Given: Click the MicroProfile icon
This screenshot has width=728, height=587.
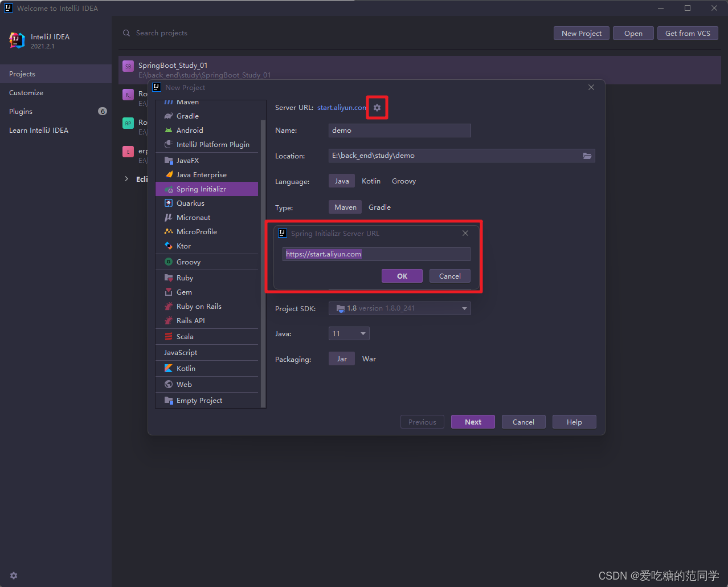Looking at the screenshot, I should pos(169,232).
